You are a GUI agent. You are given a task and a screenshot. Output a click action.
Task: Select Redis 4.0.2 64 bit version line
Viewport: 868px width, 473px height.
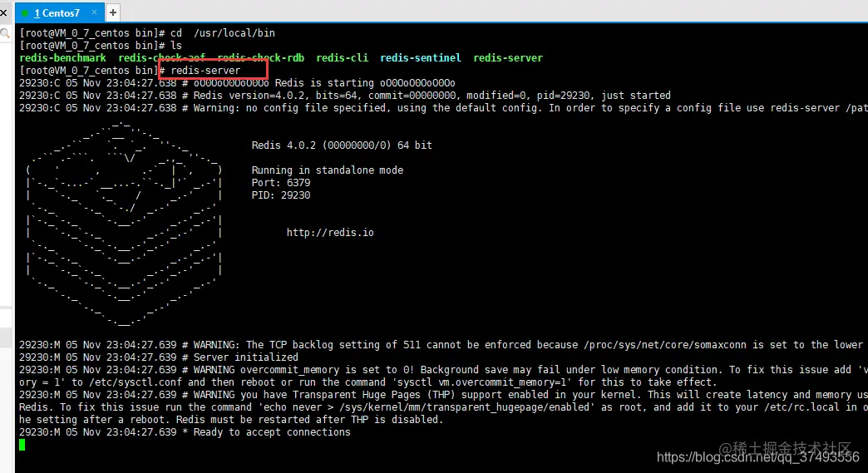342,145
